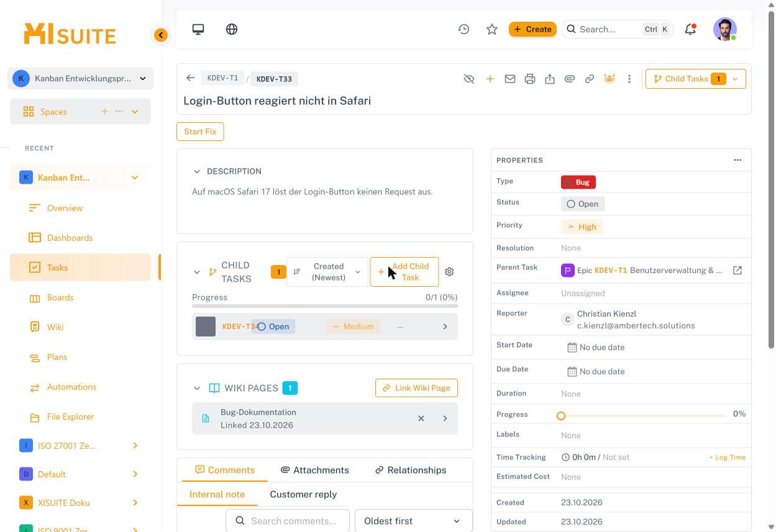776x532 pixels.
Task: Send the task by email icon
Action: tap(510, 79)
